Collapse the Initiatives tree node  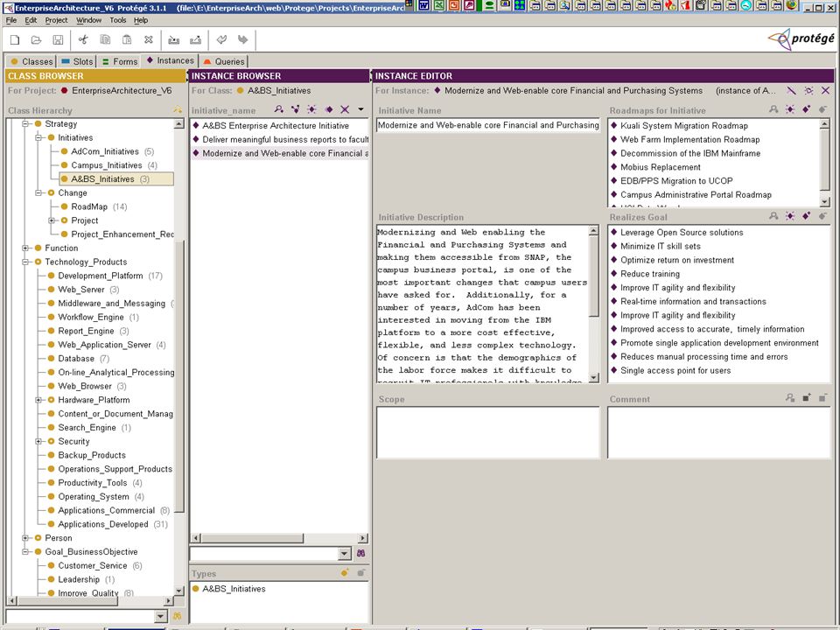click(x=38, y=137)
